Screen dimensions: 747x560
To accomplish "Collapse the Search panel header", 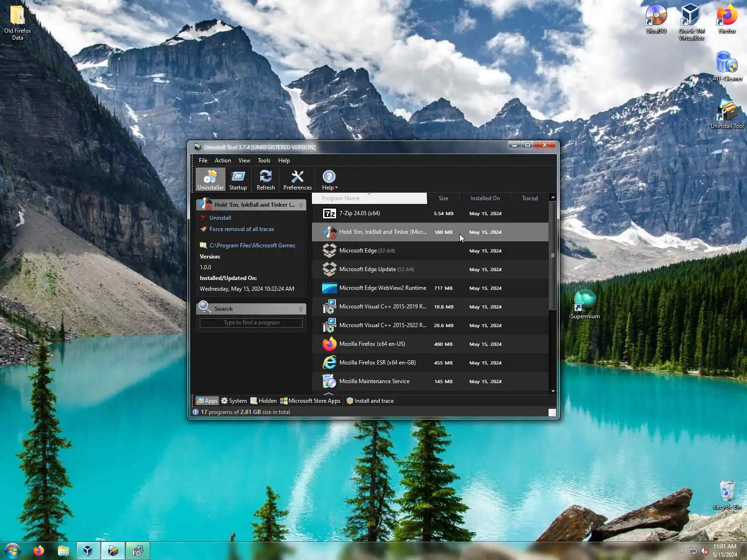I will 301,309.
